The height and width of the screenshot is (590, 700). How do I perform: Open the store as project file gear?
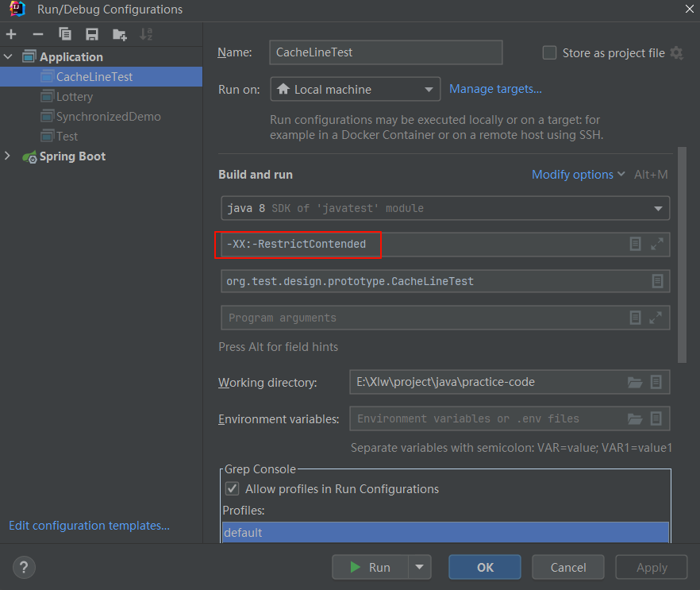click(x=676, y=53)
